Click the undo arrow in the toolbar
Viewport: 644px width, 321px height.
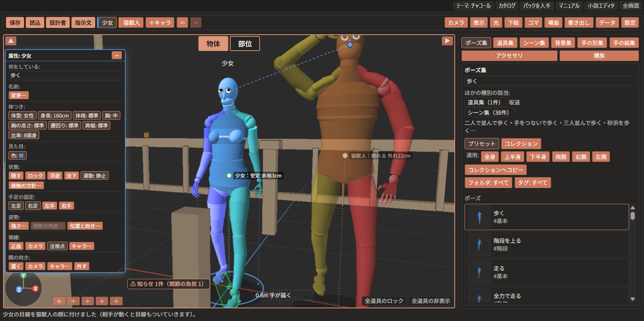click(x=182, y=22)
